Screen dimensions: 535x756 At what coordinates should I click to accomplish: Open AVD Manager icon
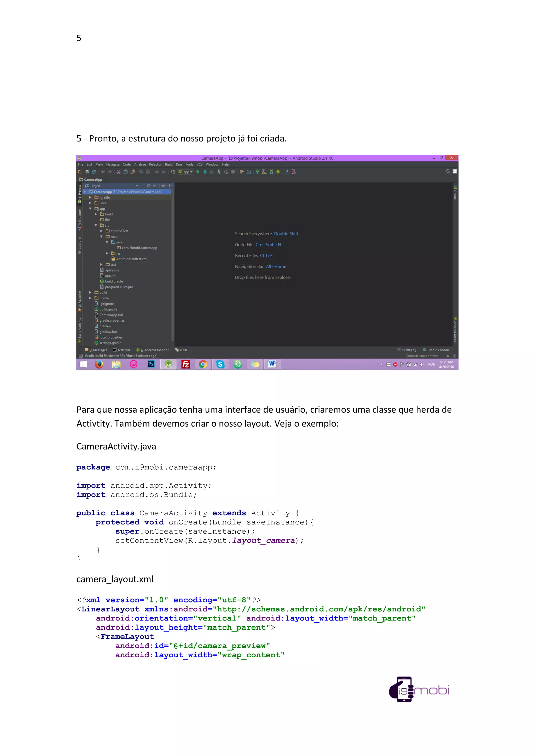(x=264, y=172)
